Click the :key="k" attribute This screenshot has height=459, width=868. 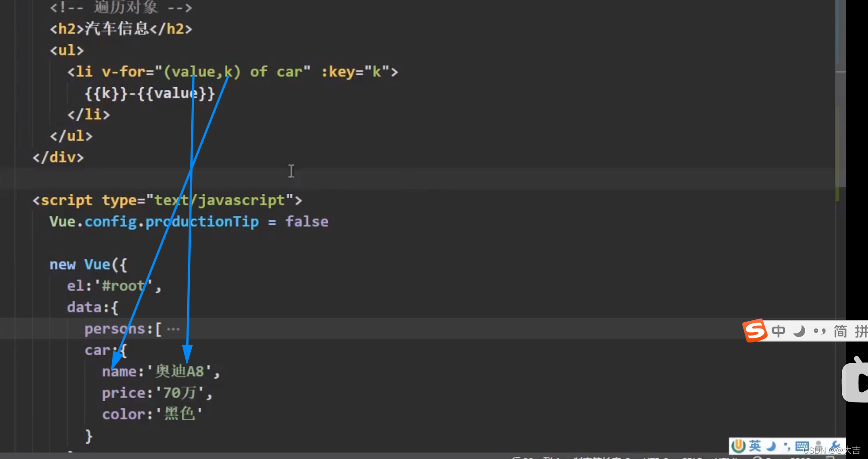pyautogui.click(x=355, y=71)
